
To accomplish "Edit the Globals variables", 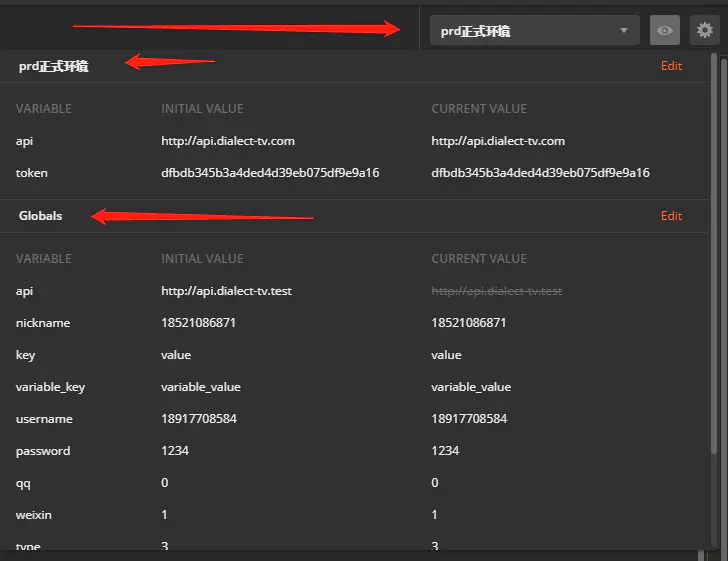I will coord(671,216).
